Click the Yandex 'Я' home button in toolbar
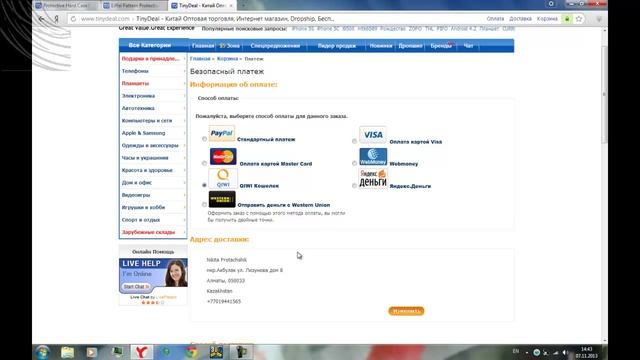 pyautogui.click(x=56, y=19)
